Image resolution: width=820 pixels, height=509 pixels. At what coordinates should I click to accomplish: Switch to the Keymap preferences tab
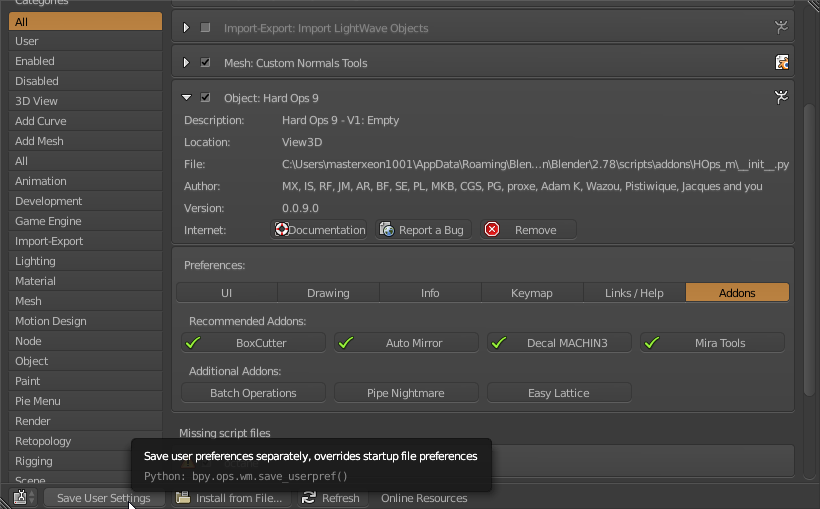coord(532,293)
